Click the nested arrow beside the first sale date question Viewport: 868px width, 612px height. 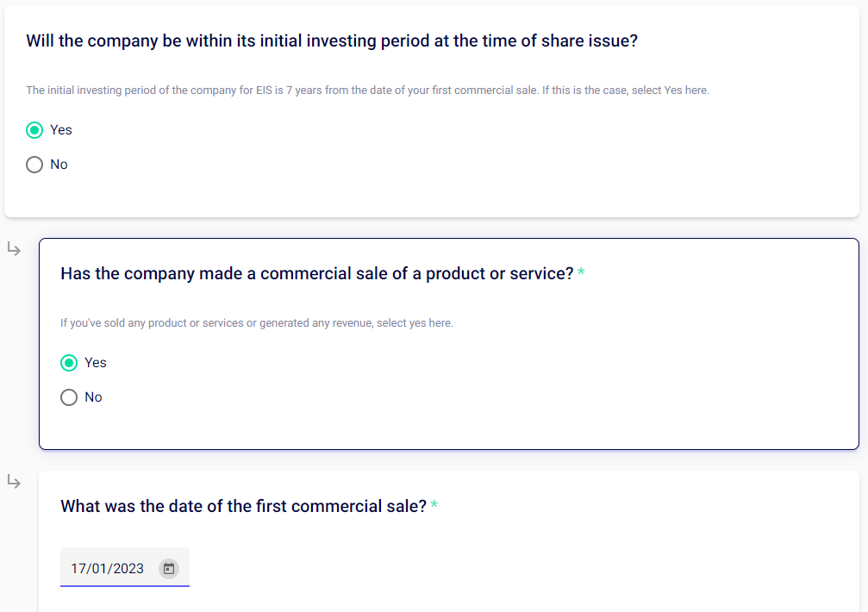point(15,482)
